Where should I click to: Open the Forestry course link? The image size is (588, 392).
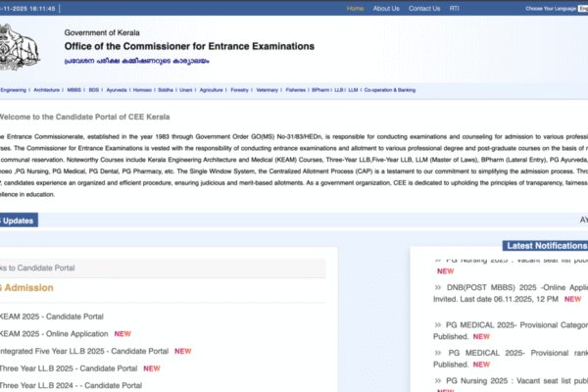pyautogui.click(x=240, y=90)
